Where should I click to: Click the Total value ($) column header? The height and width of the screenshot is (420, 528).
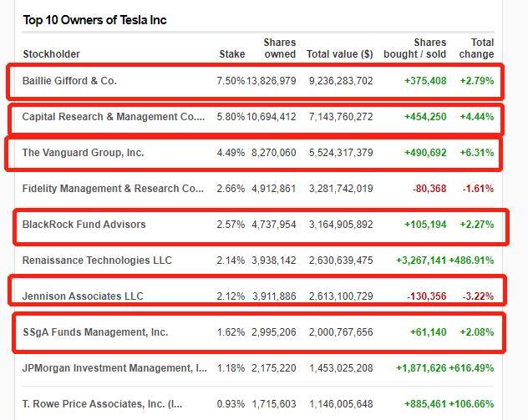tap(339, 53)
